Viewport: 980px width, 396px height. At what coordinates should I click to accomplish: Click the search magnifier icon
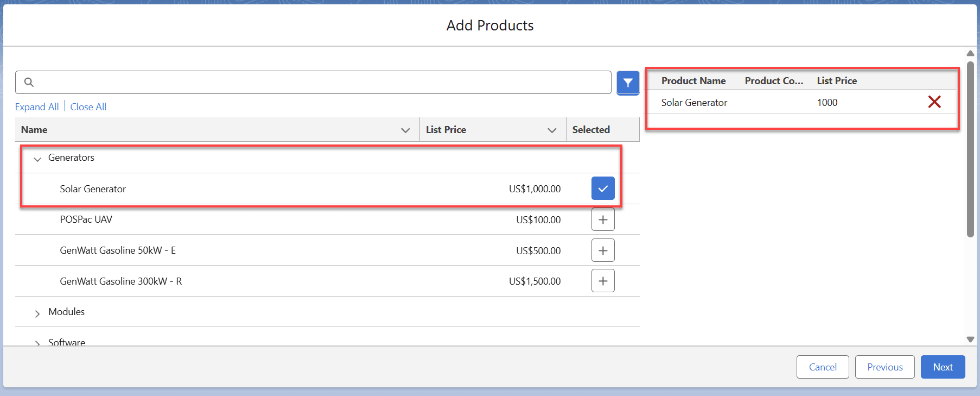[29, 82]
